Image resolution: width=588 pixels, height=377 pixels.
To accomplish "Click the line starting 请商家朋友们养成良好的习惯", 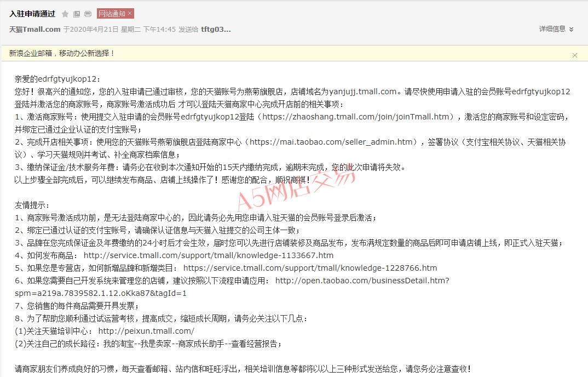I will (x=243, y=369).
